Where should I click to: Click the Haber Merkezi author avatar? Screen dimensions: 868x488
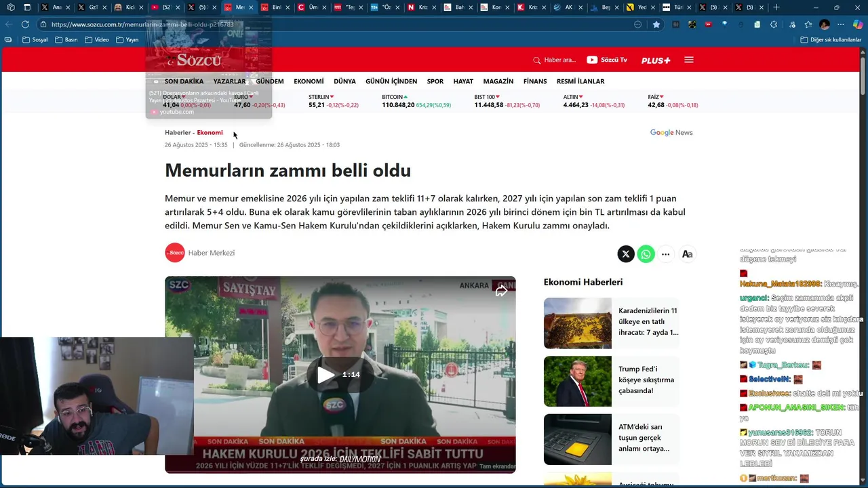[175, 253]
